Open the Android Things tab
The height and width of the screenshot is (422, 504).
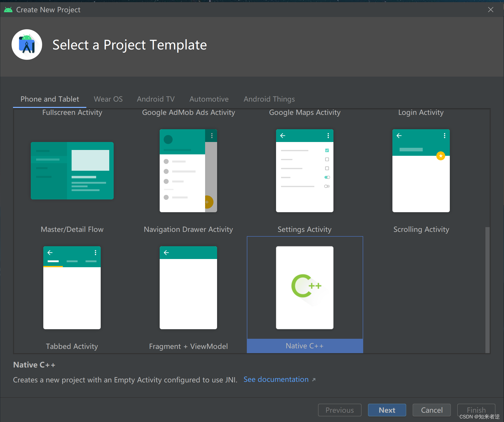click(x=269, y=99)
